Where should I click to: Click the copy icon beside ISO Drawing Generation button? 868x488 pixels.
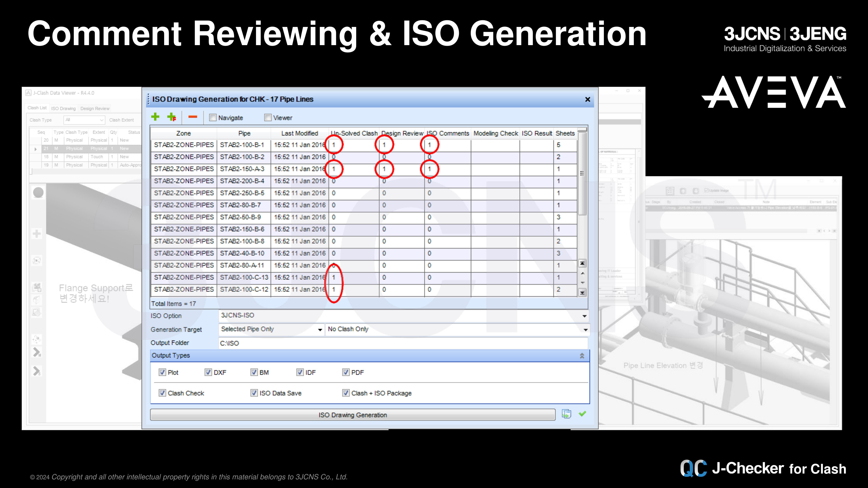(567, 414)
